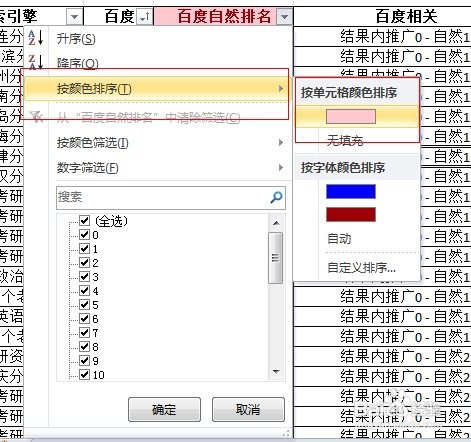Viewport: 471px width, 442px height.
Task: Uncheck the value 4 checkbox
Action: [x=85, y=291]
